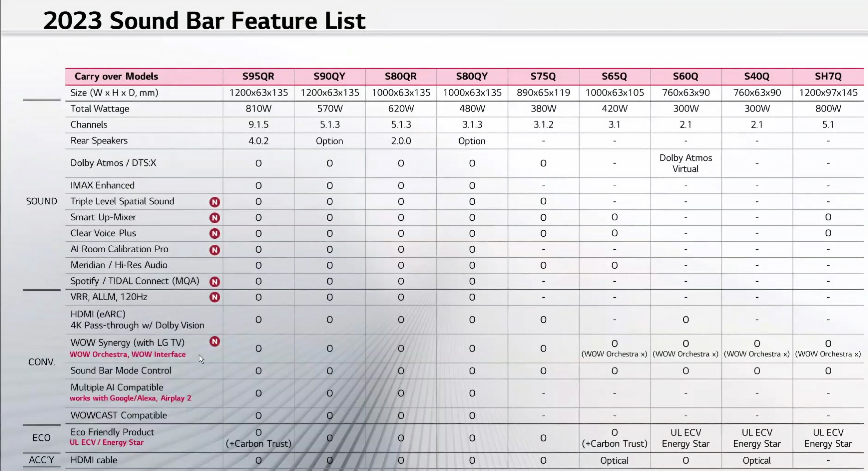Click the N badge beside Spotify / TIDAL Connect

pyautogui.click(x=215, y=282)
